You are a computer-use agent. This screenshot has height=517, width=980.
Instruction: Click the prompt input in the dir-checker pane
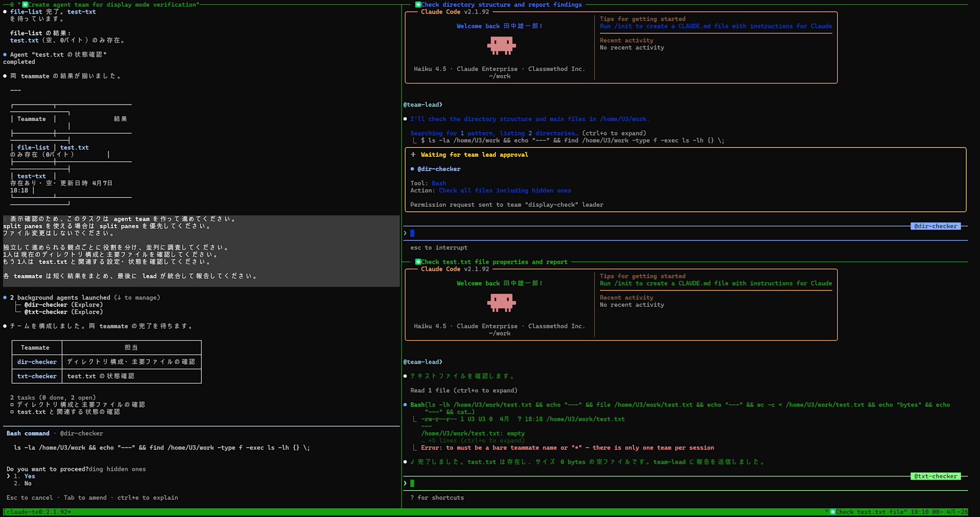pos(686,234)
